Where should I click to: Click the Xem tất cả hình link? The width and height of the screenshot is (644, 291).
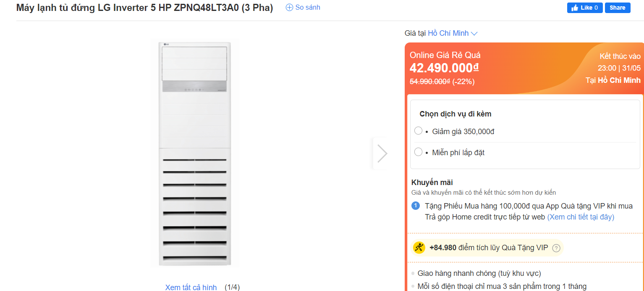point(191,288)
